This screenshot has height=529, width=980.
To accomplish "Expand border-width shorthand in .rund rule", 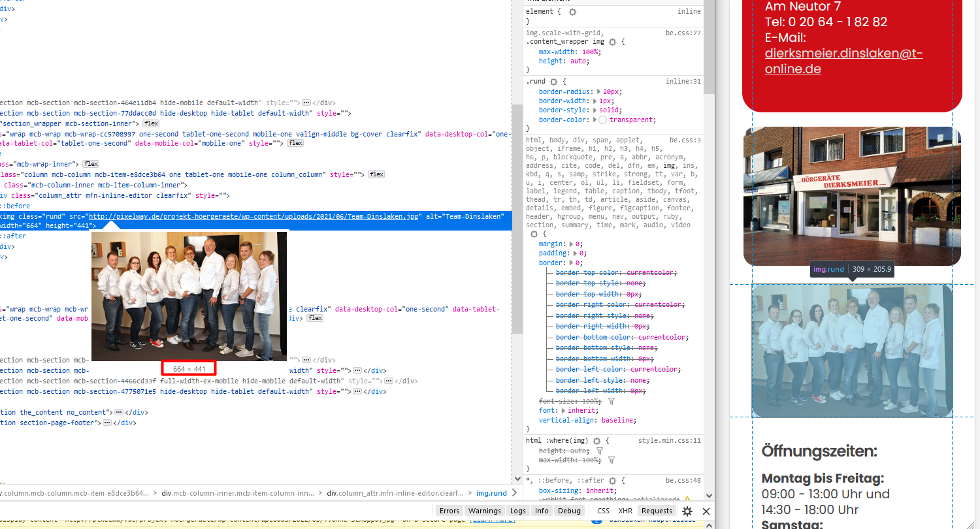I will tap(593, 101).
